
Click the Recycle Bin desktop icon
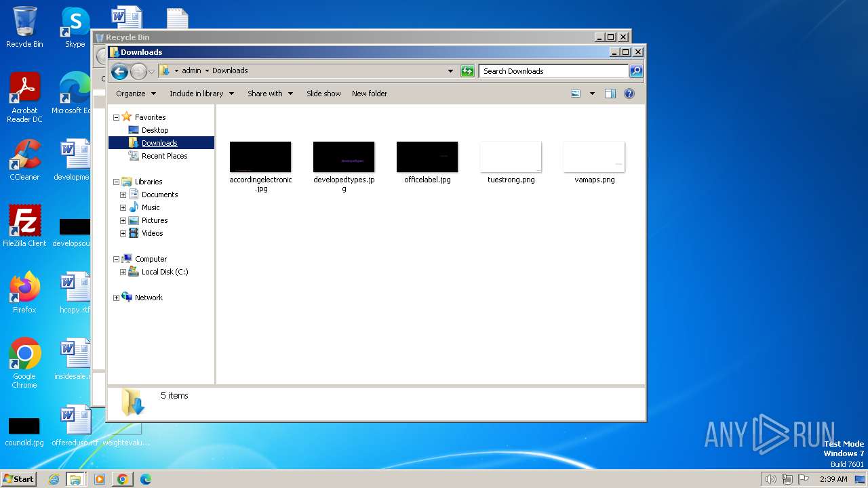[24, 27]
